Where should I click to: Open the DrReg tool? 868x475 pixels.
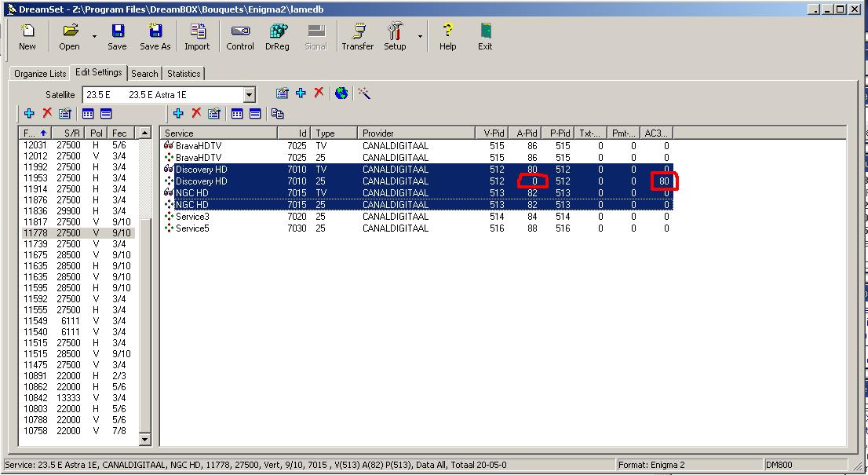(x=277, y=37)
